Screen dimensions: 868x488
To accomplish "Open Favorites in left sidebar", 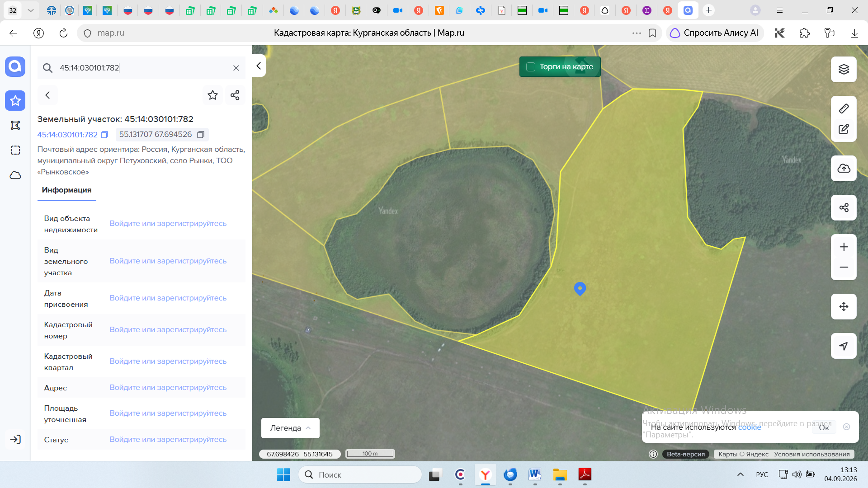I will click(x=15, y=100).
